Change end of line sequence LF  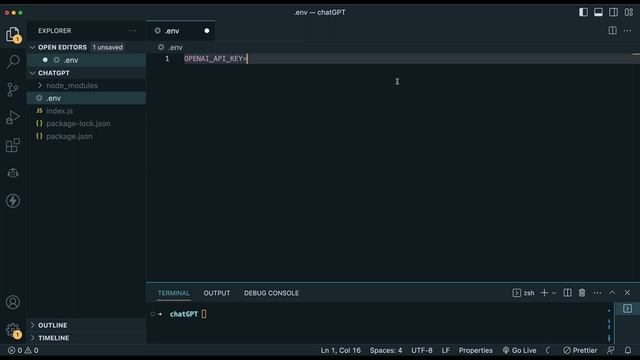coord(445,351)
